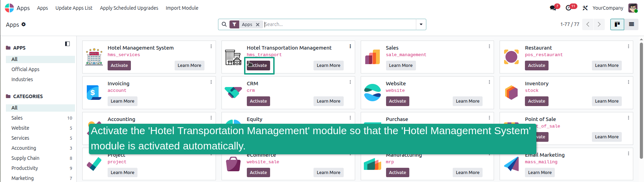Image resolution: width=644 pixels, height=182 pixels.
Task: Open the Apps menu item
Action: tap(43, 8)
